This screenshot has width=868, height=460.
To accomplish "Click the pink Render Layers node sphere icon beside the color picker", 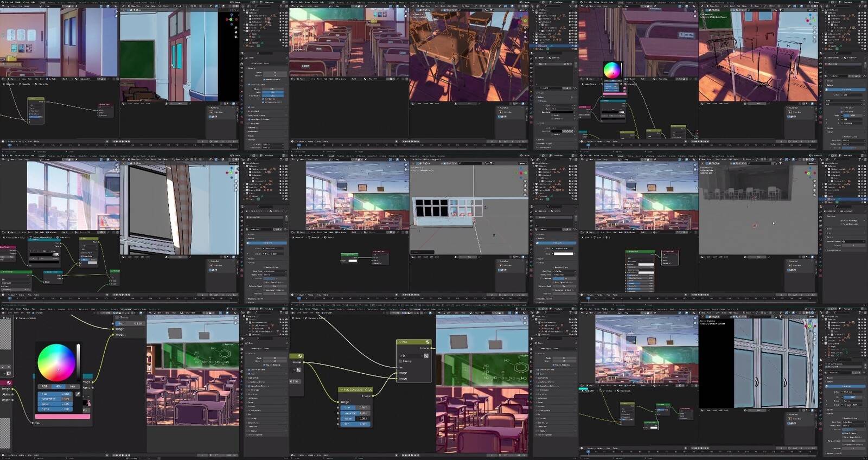I will [9, 382].
